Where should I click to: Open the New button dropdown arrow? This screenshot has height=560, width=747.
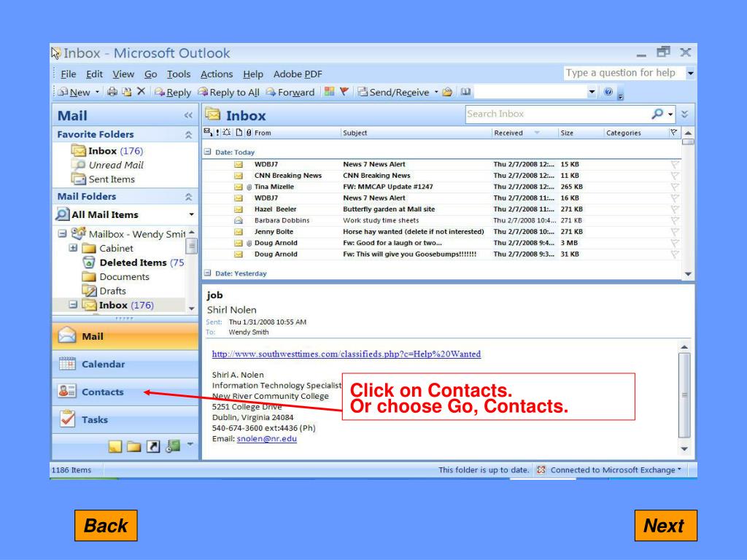coord(97,91)
